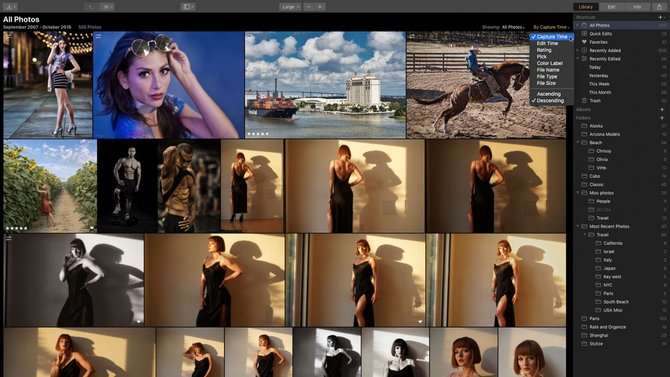Choose Rating as the sort criterion

click(x=544, y=50)
